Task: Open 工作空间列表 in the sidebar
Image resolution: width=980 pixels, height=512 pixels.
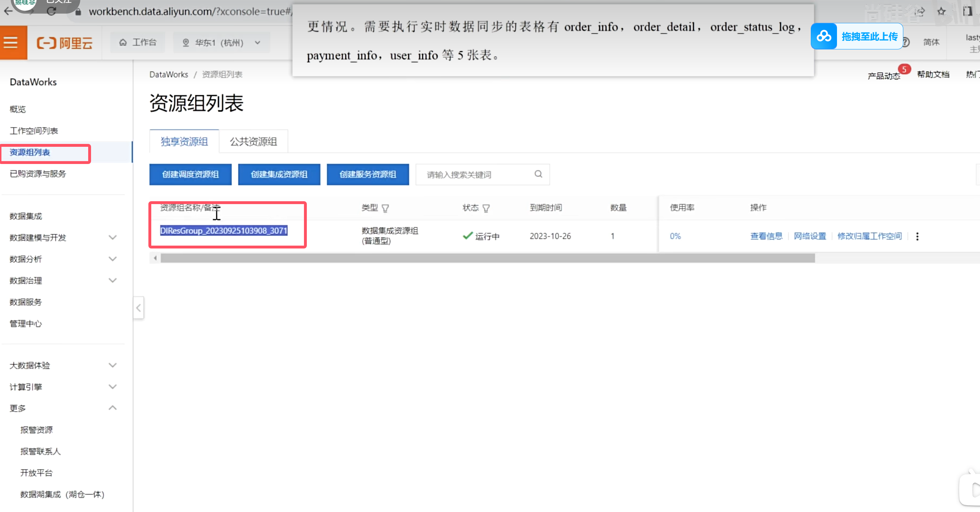Action: [x=34, y=131]
